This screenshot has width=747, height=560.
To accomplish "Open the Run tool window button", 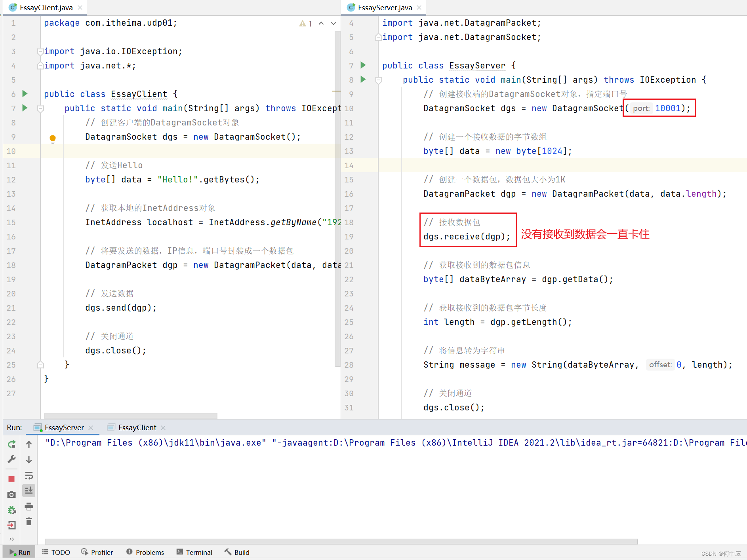I will click(20, 552).
